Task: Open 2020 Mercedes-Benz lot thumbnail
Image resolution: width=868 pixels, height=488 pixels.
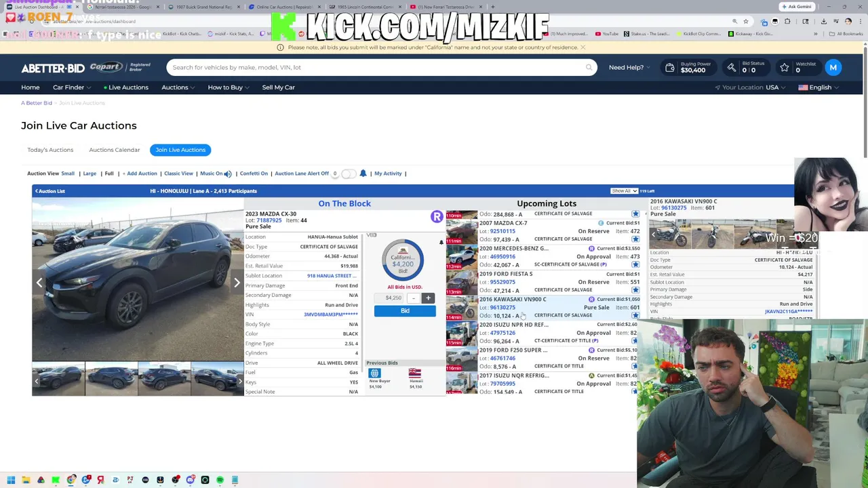Action: coord(462,256)
